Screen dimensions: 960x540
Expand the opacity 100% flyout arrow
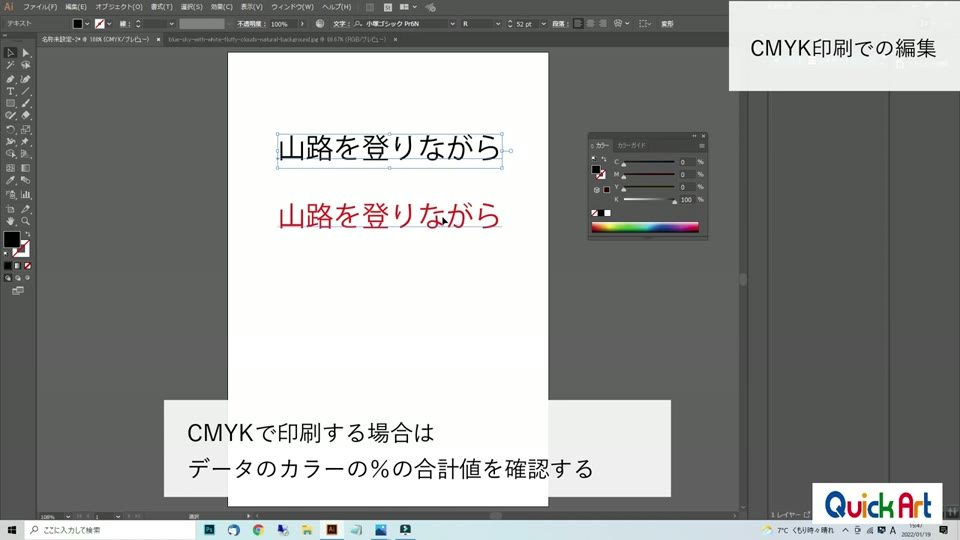302,24
